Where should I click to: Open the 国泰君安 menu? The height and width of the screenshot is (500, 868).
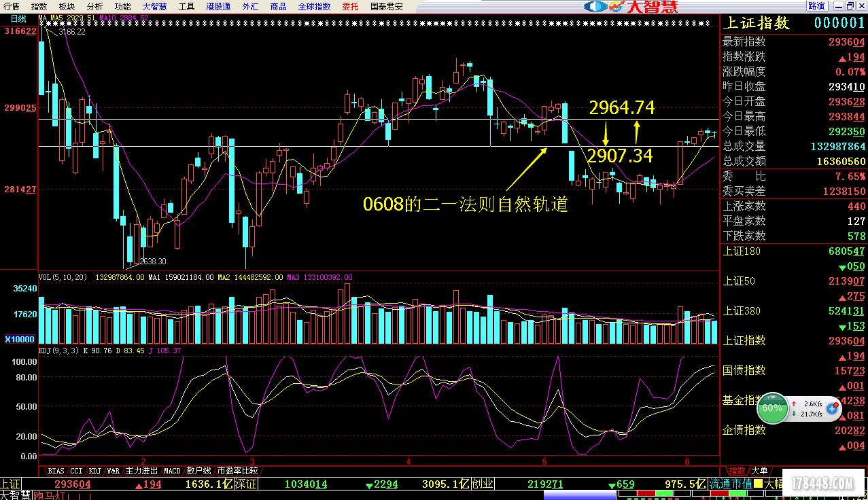[386, 6]
